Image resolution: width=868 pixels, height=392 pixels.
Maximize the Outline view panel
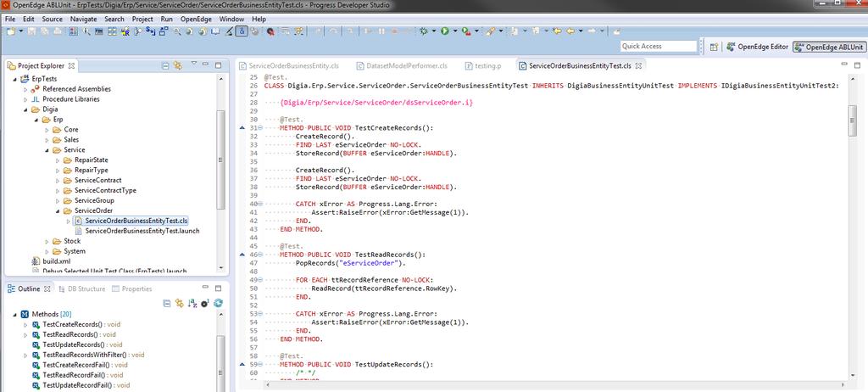click(x=218, y=288)
